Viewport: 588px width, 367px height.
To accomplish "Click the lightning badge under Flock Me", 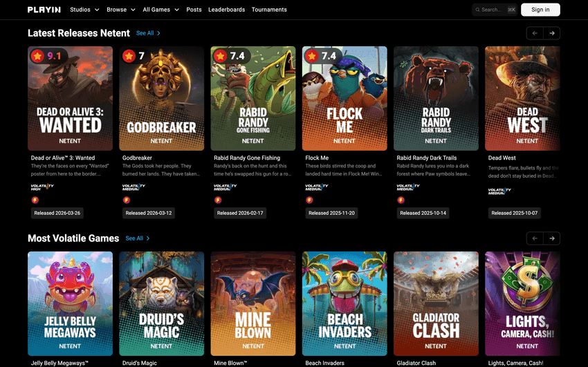I will click(x=309, y=200).
